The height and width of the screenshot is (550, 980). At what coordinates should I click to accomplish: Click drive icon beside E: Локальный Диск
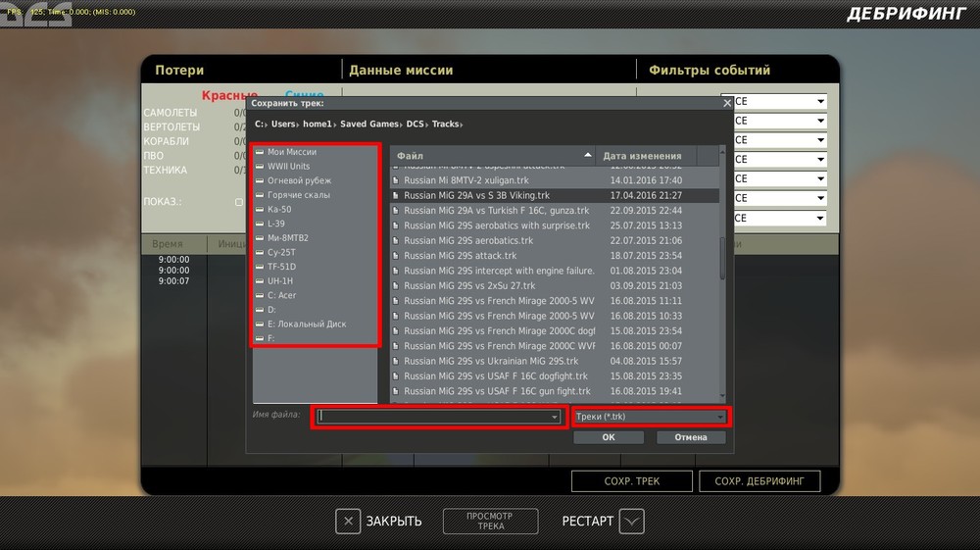point(260,325)
